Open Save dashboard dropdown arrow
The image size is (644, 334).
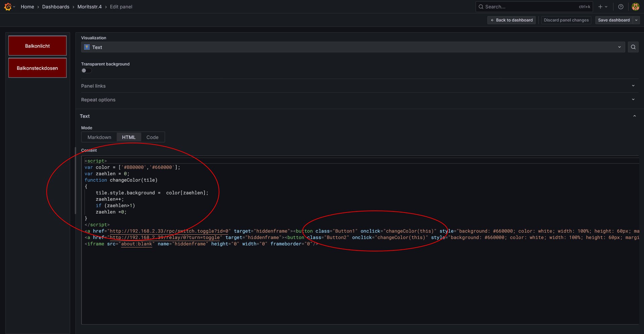(x=636, y=20)
